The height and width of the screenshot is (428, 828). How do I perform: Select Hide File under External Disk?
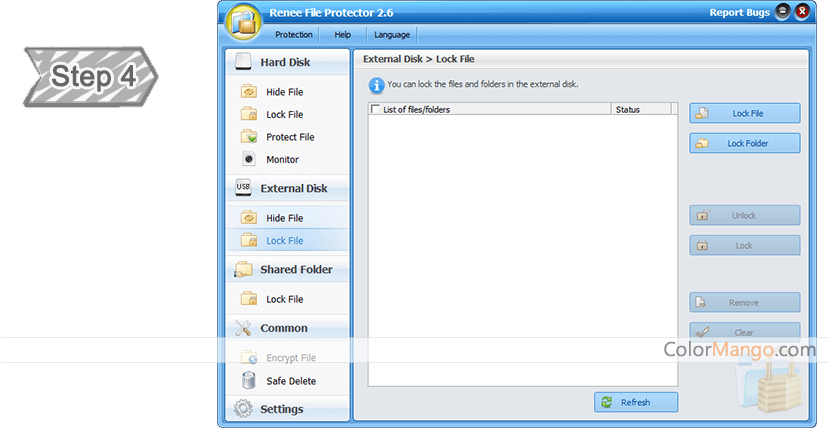(x=284, y=218)
